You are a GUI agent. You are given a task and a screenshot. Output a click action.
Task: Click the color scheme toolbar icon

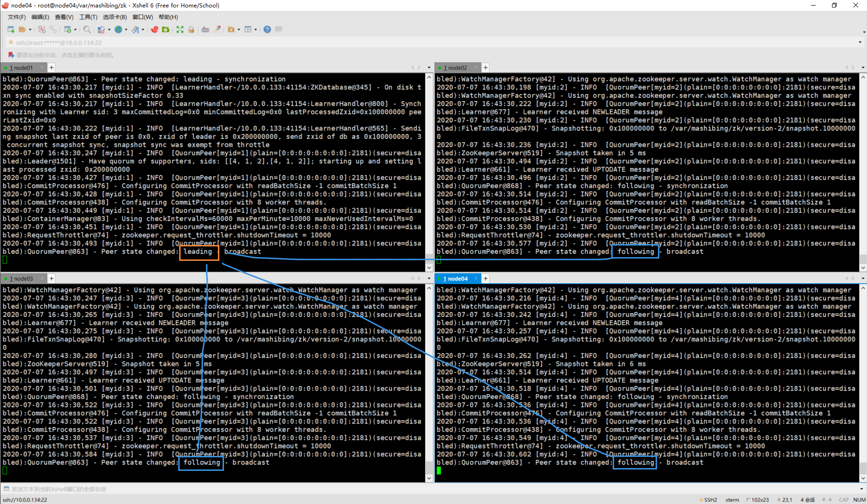click(101, 29)
